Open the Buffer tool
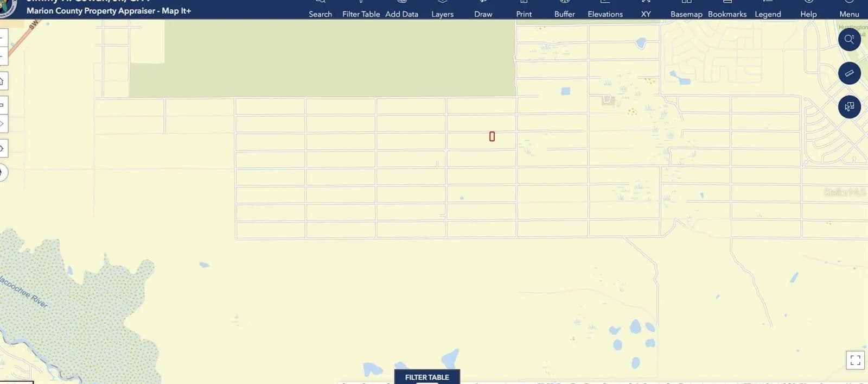Viewport: 868px width, 384px height. click(564, 10)
